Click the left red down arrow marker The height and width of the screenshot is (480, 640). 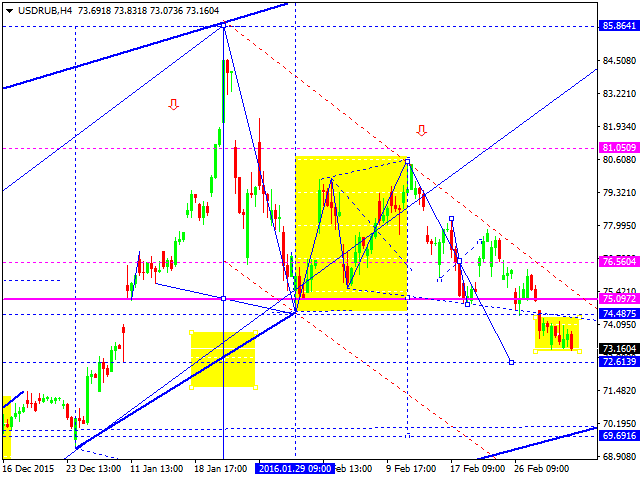pyautogui.click(x=174, y=104)
